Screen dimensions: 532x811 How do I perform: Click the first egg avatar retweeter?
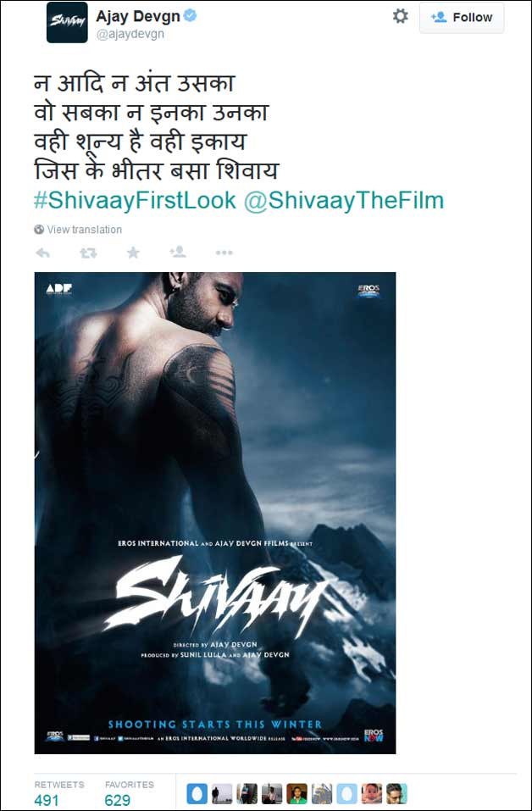[x=197, y=794]
